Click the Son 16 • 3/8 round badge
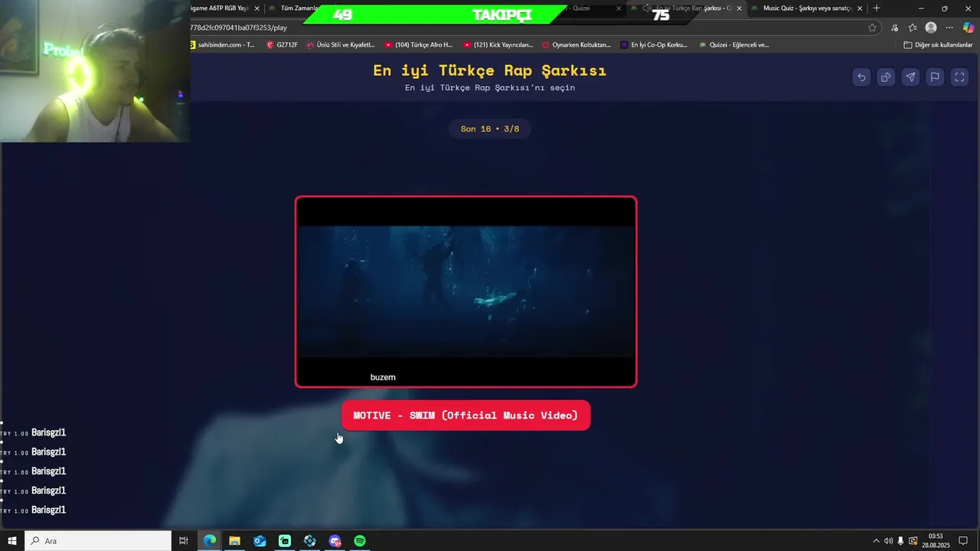 490,129
